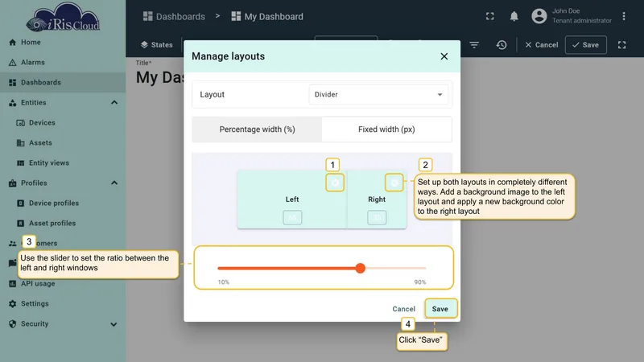Click the Right layout percentage field
This screenshot has height=362, width=644.
click(377, 217)
